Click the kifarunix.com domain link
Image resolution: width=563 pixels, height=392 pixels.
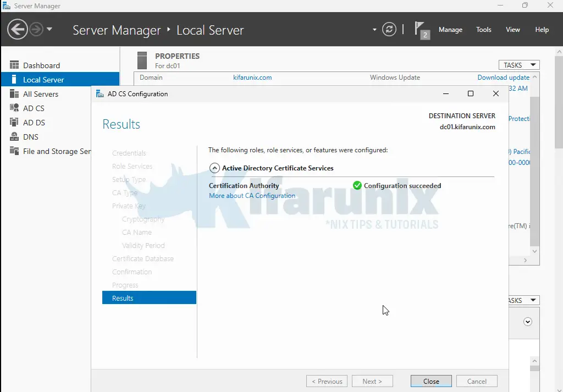coord(252,78)
